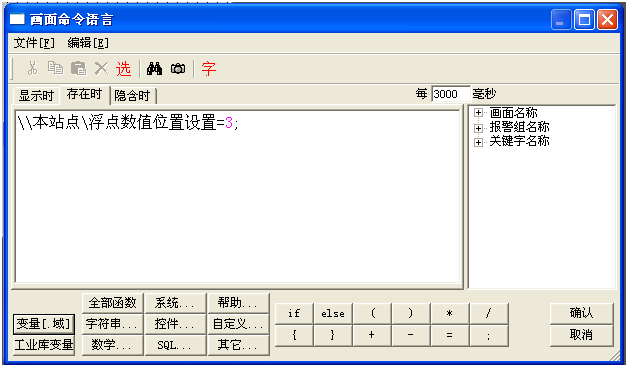629x367 pixels.
Task: Maximize the 画面命令语言 window
Action: point(584,19)
